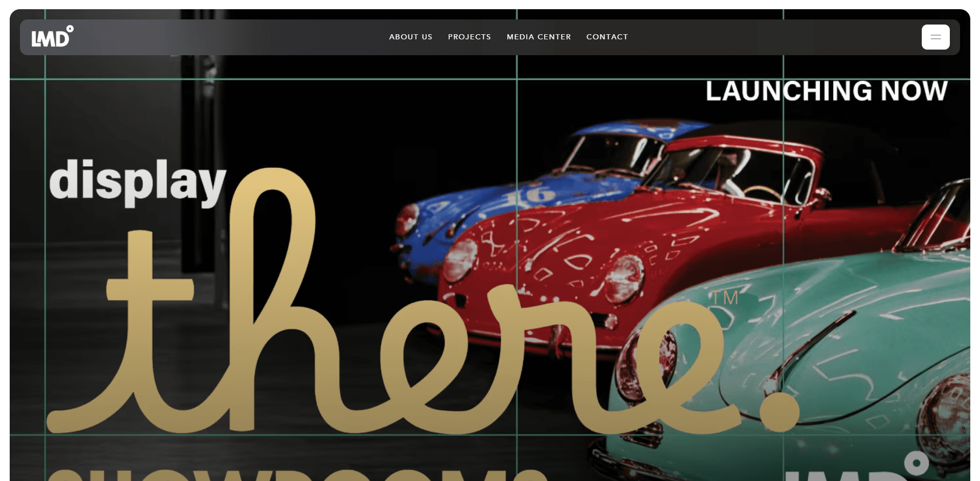The height and width of the screenshot is (481, 980).
Task: Click the gold period after "there"
Action: pos(779,412)
